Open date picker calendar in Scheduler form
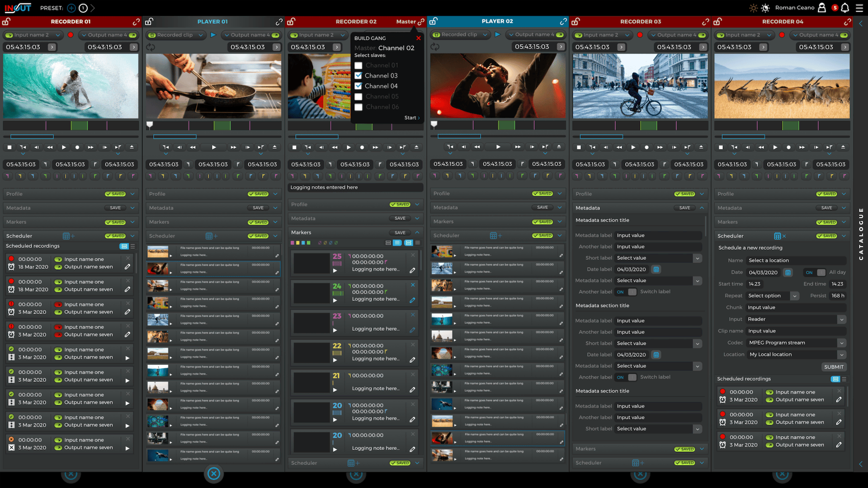This screenshot has height=488, width=868. 788,272
